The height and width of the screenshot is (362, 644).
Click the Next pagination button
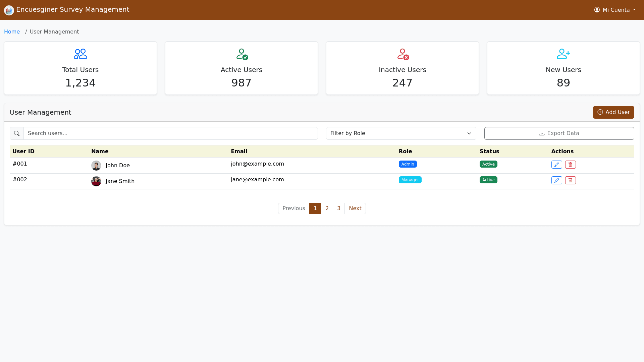355,208
